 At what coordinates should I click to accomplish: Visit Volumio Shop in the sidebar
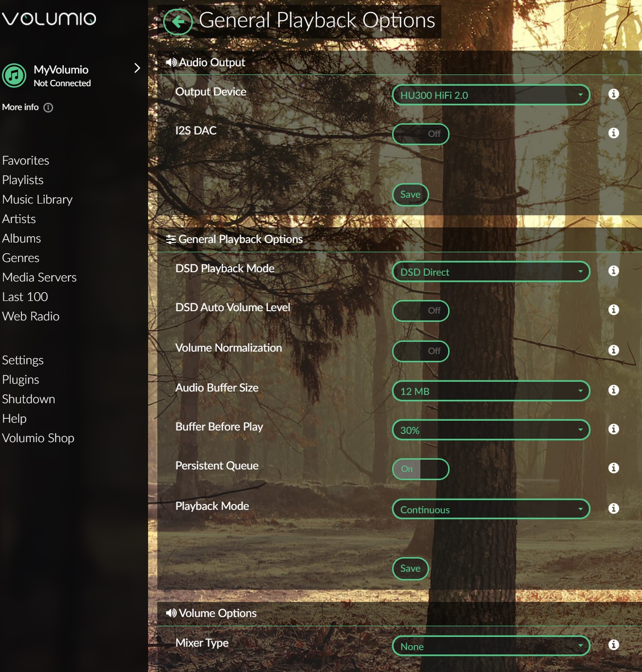coord(38,438)
